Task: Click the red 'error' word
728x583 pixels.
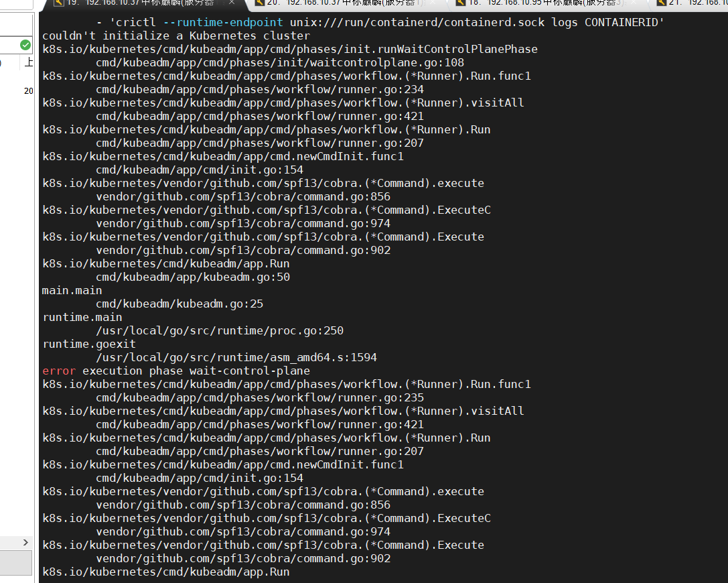Action: click(59, 371)
